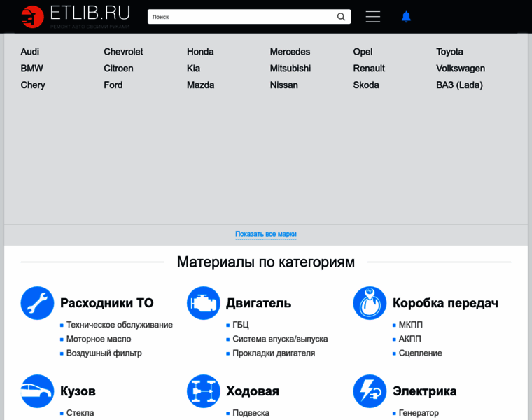The image size is (532, 420).
Task: Click the wrench icon for Расходники ТО
Action: (x=37, y=303)
